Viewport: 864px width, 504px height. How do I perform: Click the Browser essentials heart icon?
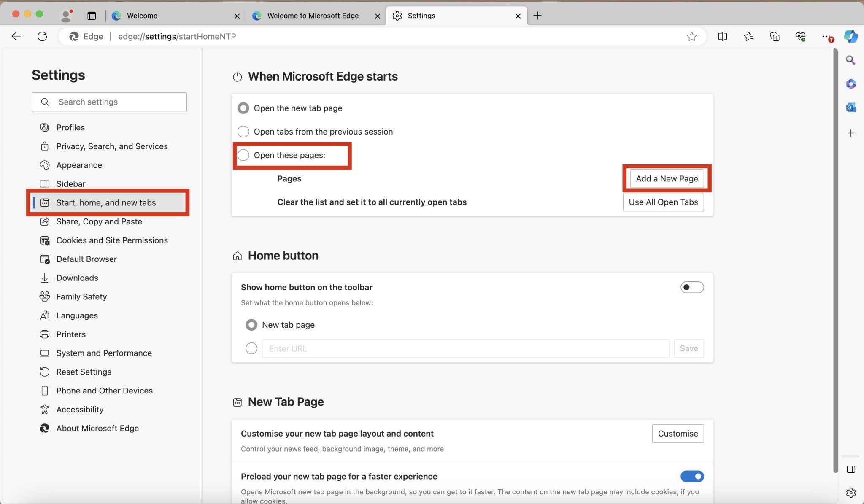coord(800,37)
